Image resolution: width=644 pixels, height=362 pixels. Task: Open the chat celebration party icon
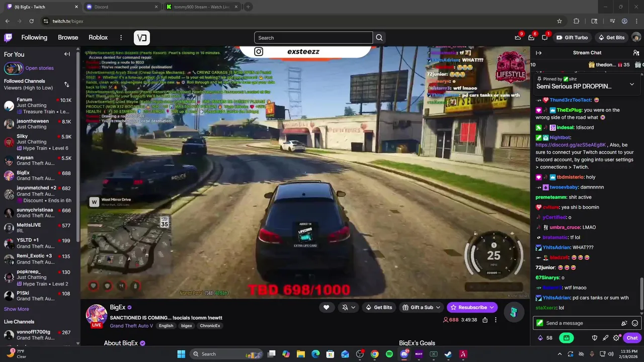point(624,323)
